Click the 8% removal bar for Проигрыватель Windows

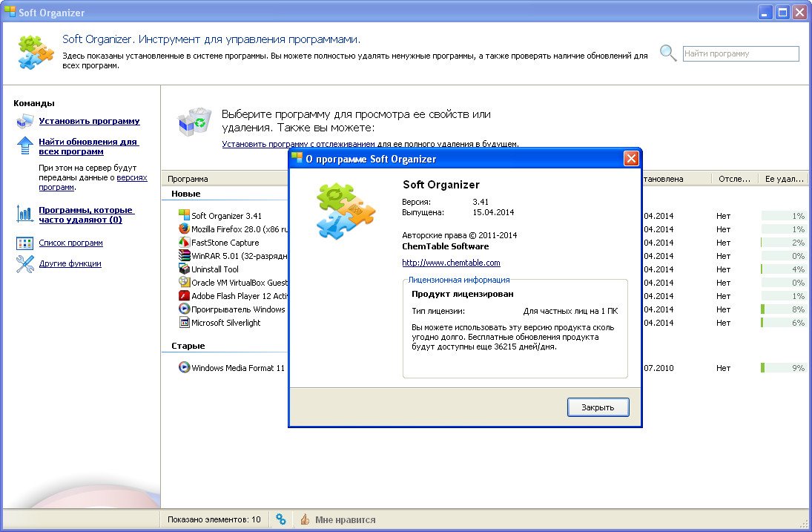tap(782, 309)
